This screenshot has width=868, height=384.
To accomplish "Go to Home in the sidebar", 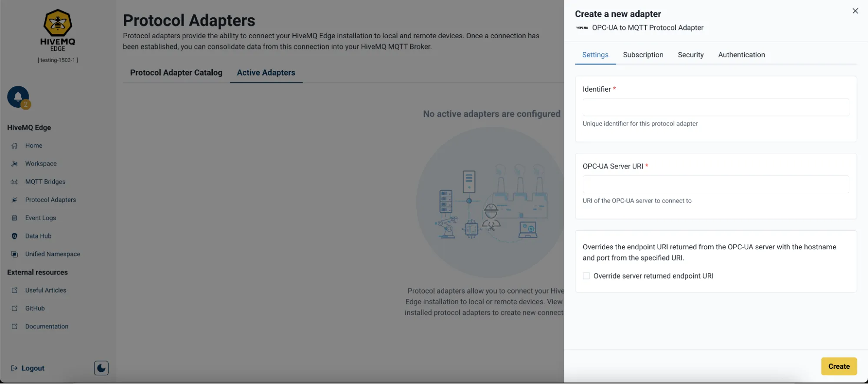I will [34, 146].
